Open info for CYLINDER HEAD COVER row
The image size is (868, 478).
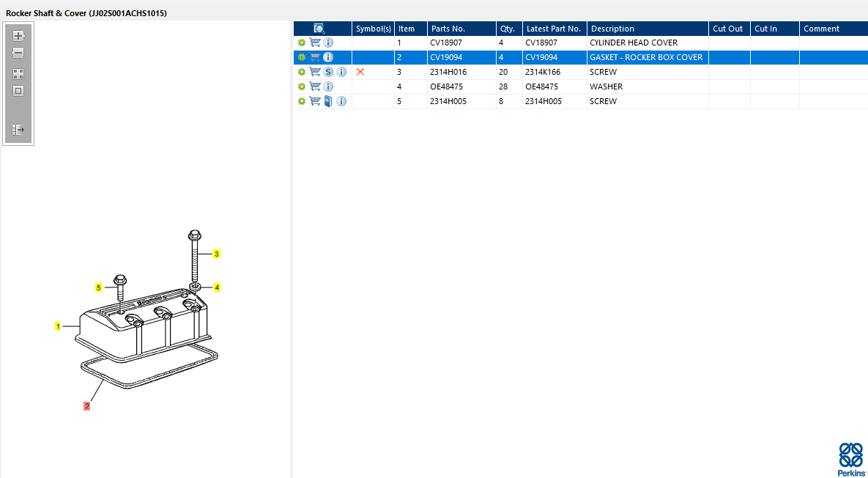(x=328, y=43)
